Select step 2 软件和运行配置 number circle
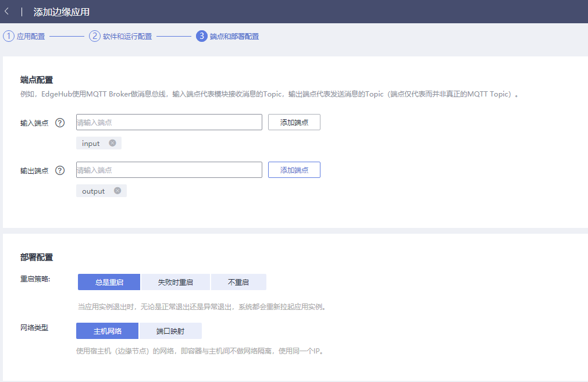Screen dimensions: 588x382 click(x=94, y=36)
